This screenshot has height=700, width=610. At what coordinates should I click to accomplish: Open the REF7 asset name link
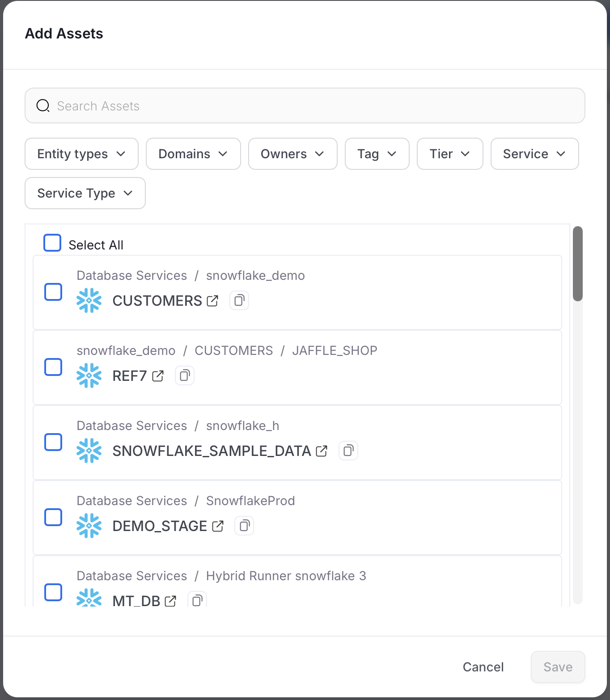tap(130, 376)
